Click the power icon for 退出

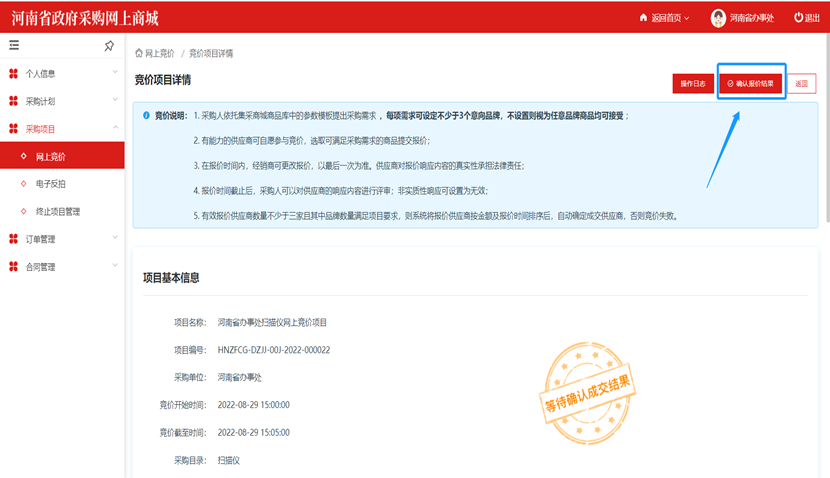pyautogui.click(x=798, y=17)
